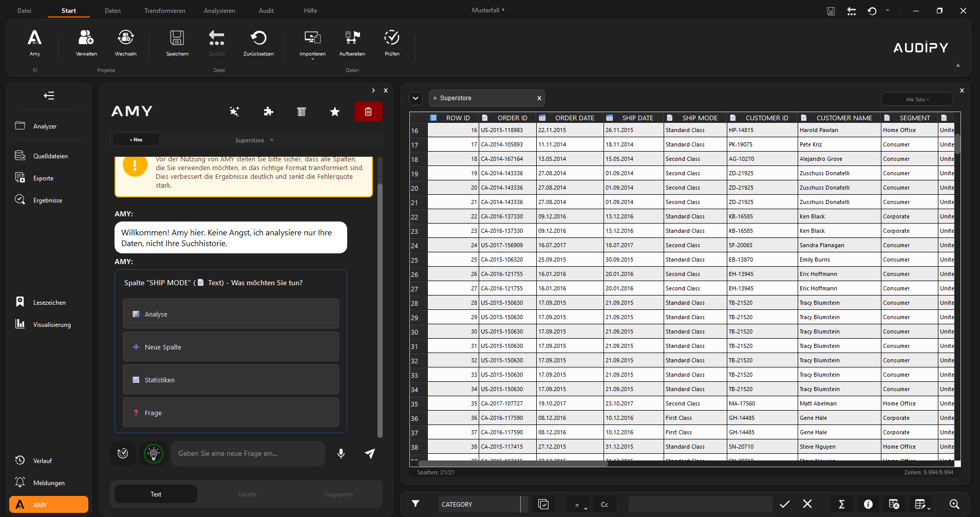Click the + Neu chat button
The height and width of the screenshot is (517, 980).
(x=136, y=140)
